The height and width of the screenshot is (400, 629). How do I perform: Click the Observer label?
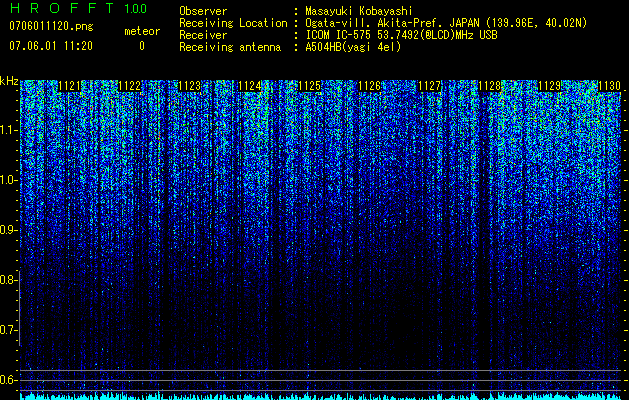pos(203,11)
